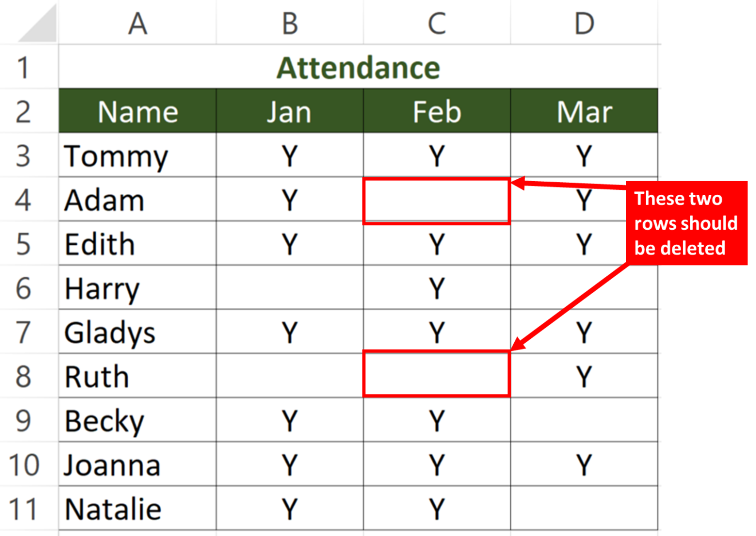The height and width of the screenshot is (536, 756).
Task: Click the red annotation note box
Action: 687,223
